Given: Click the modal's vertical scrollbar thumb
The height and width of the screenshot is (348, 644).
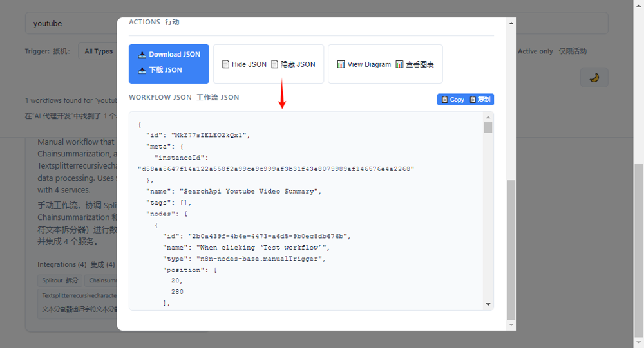Looking at the screenshot, I should click(511, 250).
